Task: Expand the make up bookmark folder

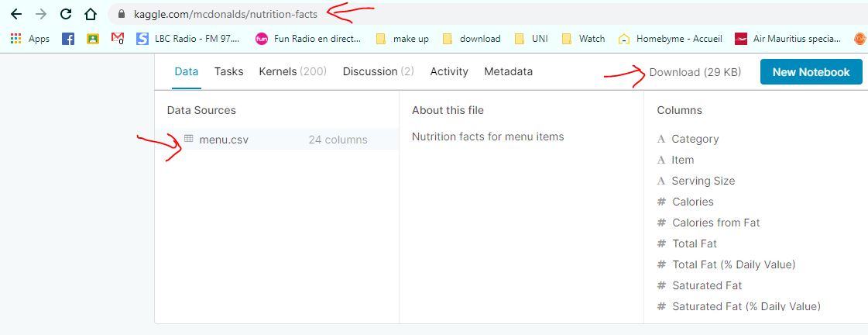Action: [403, 39]
